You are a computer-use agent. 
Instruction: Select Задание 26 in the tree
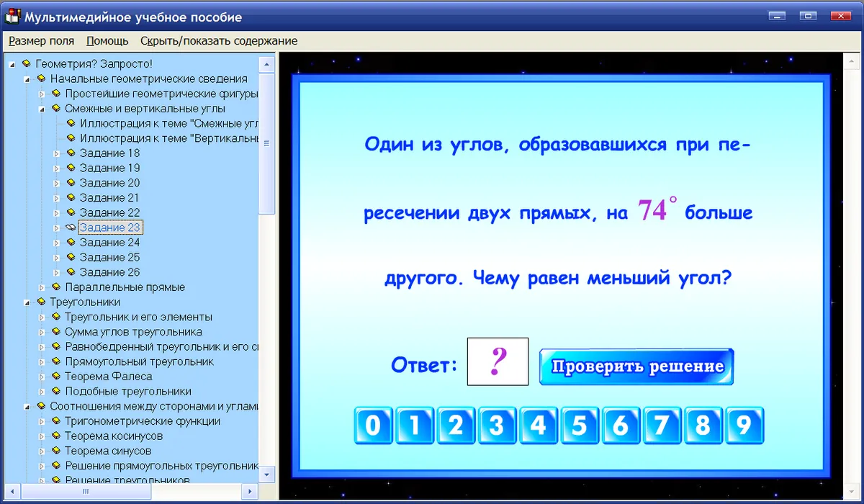pyautogui.click(x=109, y=272)
